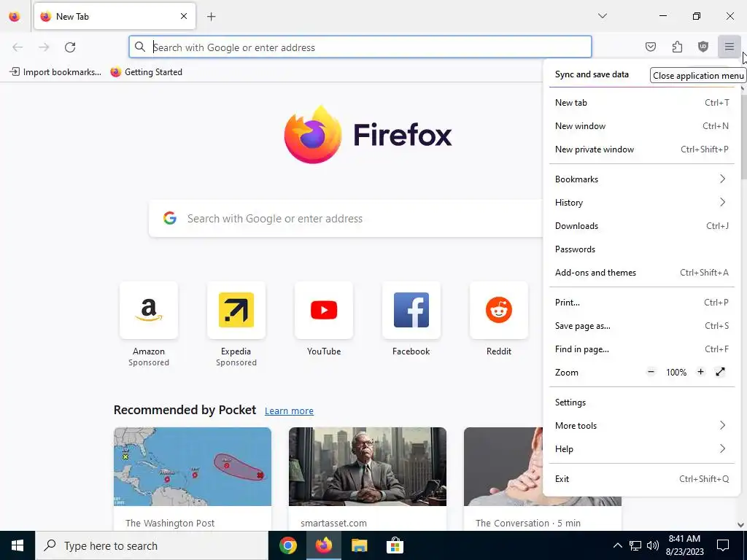Image resolution: width=747 pixels, height=560 pixels.
Task: Expand the Help submenu
Action: [642, 449]
